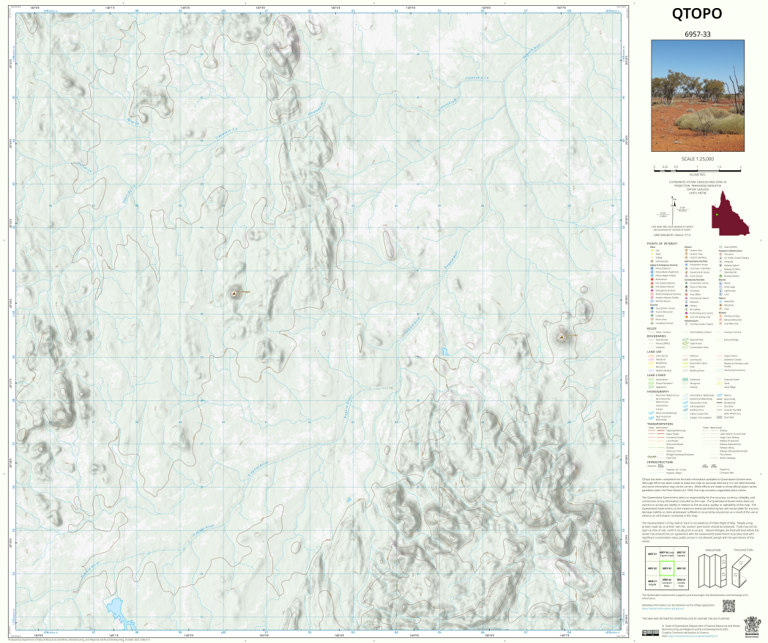Click the QTOPO title heading
Screen dimensions: 768x643
[x=696, y=13]
